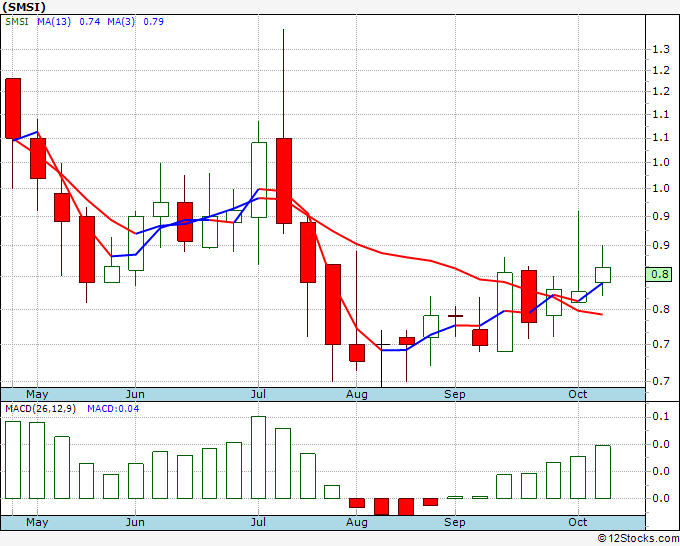Click the 1.3 price axis label
Viewport: 680px width, 546px height.
661,49
